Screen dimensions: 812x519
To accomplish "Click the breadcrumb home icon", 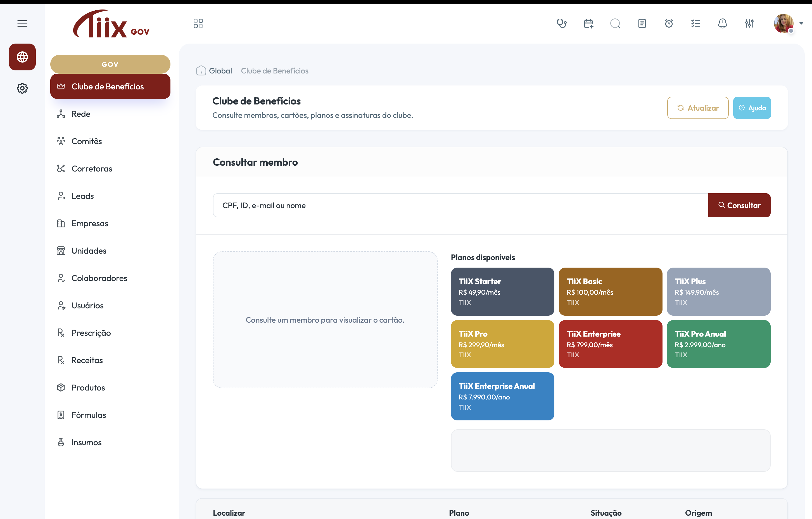I will [201, 70].
